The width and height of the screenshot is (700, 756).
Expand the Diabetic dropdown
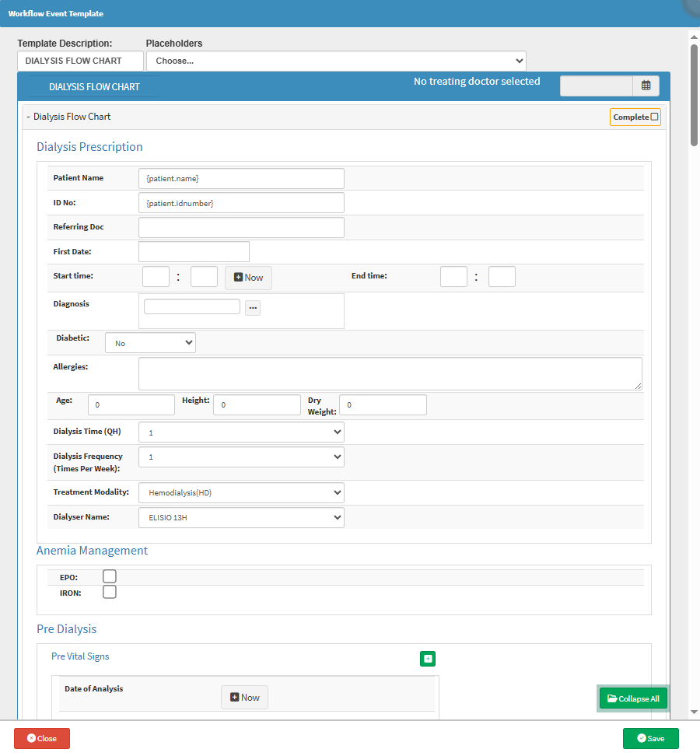[150, 343]
